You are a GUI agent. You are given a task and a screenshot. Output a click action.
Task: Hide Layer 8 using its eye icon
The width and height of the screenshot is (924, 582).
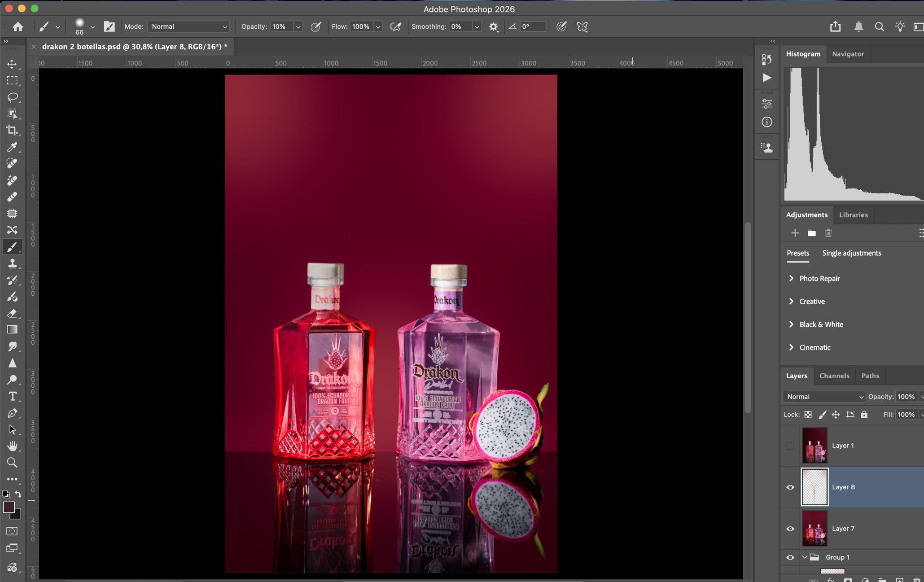[790, 487]
